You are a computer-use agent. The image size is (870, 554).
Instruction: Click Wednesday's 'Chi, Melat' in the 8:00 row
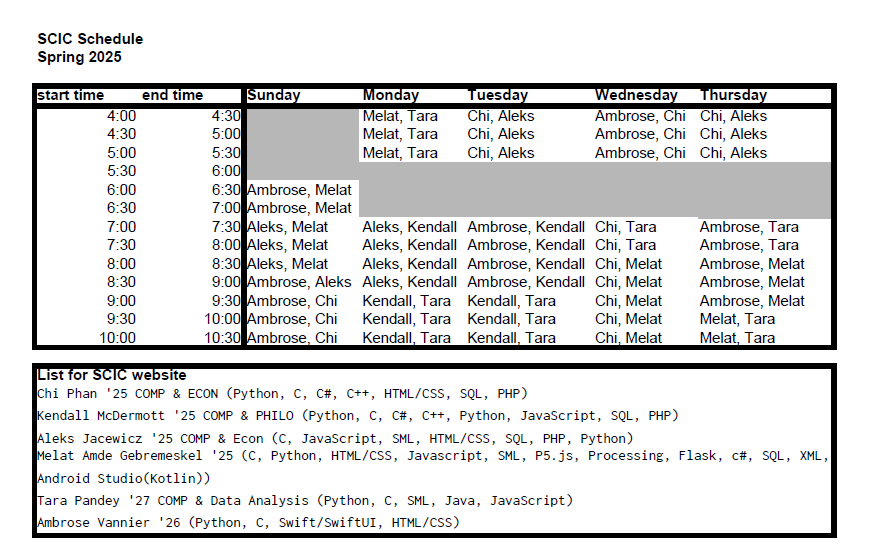pos(628,264)
